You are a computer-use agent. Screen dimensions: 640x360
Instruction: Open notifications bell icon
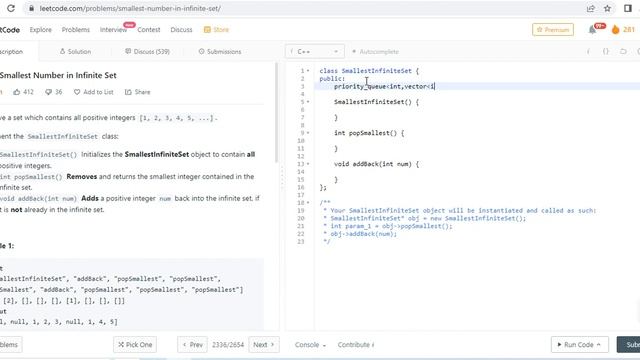[592, 30]
